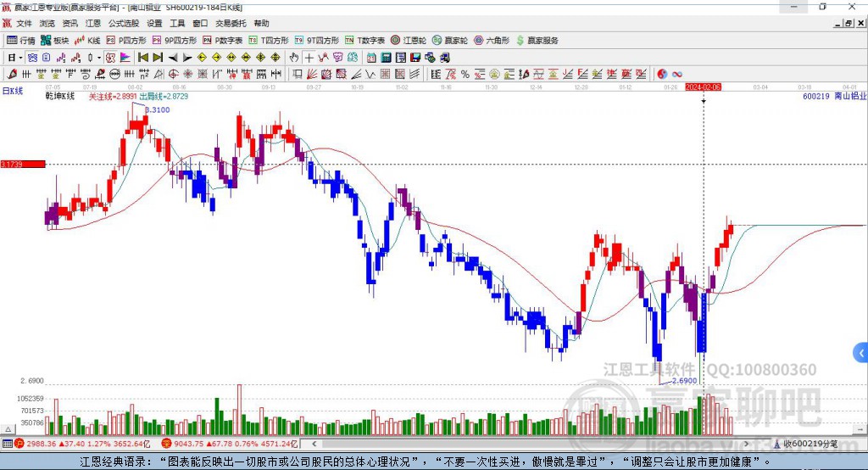This screenshot has height=470, width=868.
Task: Open P四方形 tool
Action: click(x=126, y=41)
